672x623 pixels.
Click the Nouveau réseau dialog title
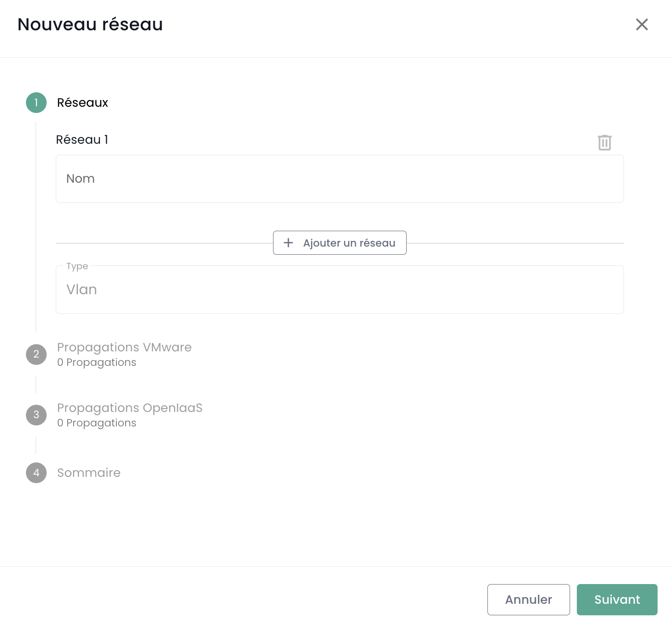(90, 25)
